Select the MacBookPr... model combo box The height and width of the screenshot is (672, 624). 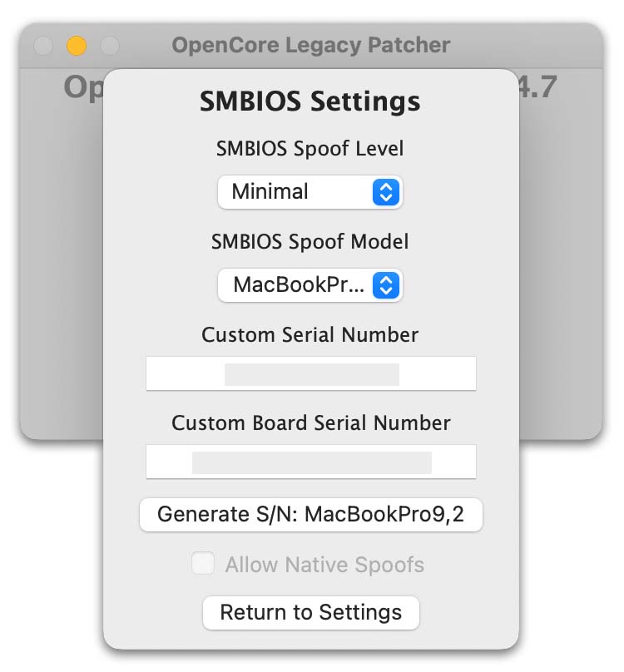coord(310,285)
